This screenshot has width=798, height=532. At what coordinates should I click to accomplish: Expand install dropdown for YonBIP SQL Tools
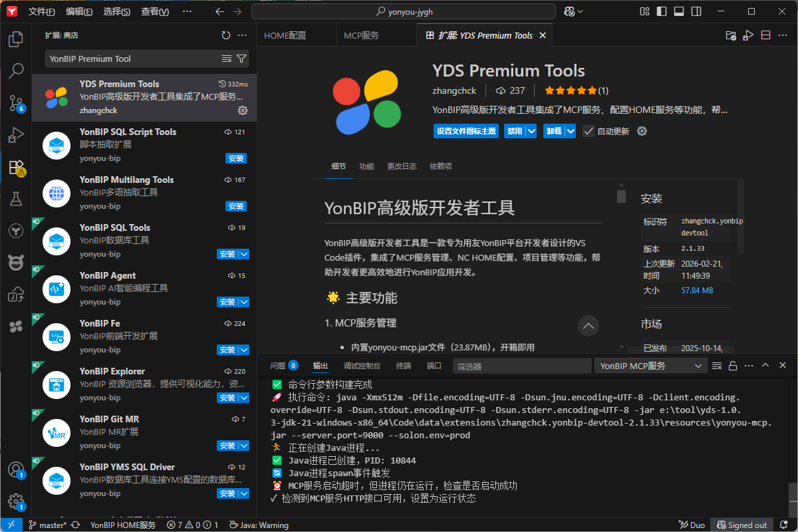244,254
